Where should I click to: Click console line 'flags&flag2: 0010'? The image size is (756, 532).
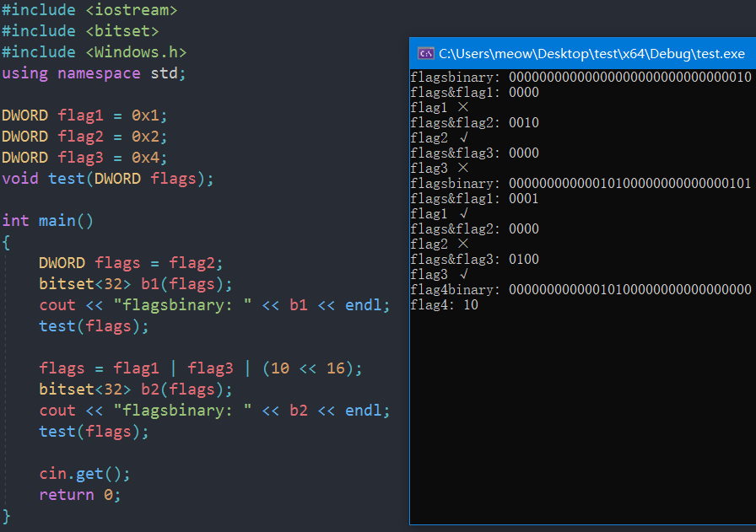(474, 123)
